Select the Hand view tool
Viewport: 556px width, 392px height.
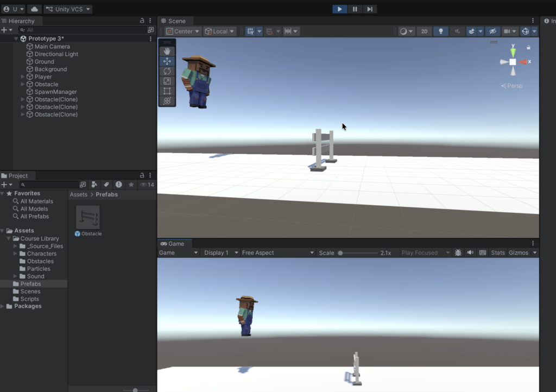pos(167,51)
